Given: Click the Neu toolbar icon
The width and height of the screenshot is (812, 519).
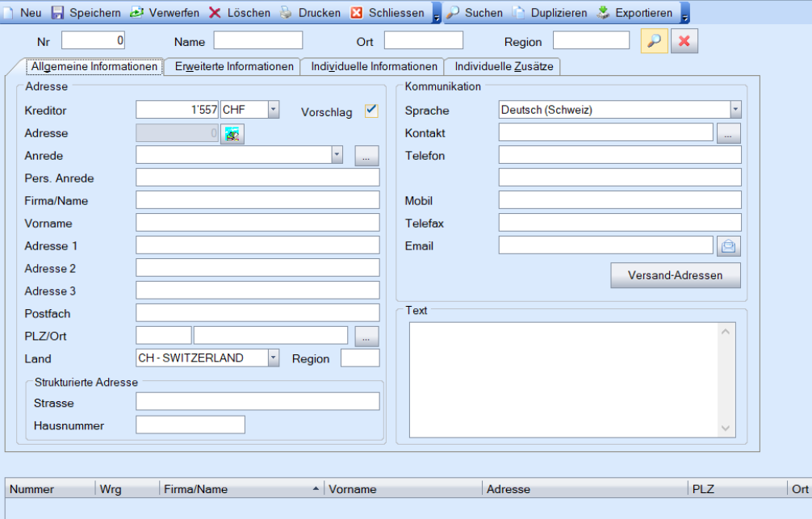Looking at the screenshot, I should 9,13.
